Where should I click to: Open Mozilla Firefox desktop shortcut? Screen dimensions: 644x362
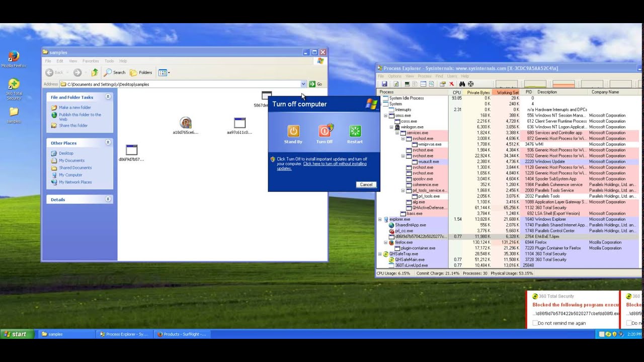[x=14, y=59]
